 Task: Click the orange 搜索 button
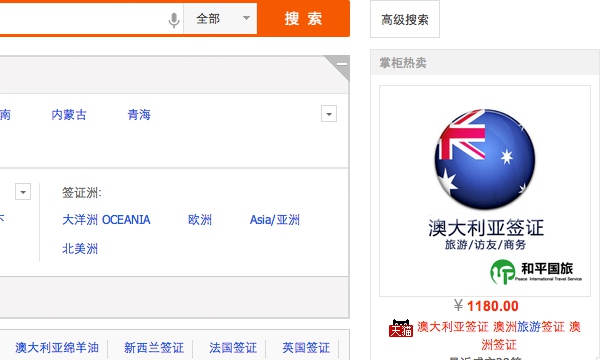[x=303, y=18]
